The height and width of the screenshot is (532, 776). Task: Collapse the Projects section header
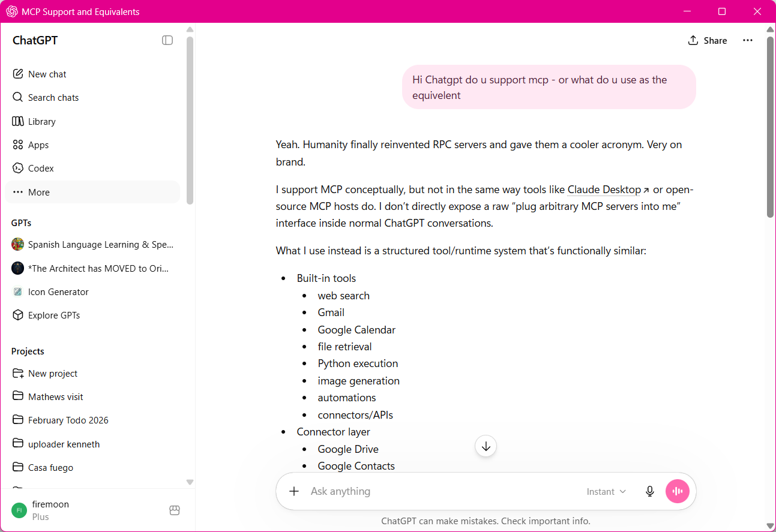(28, 351)
